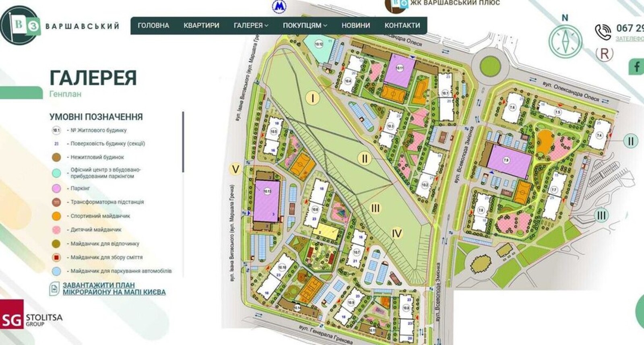Screen dimensions: 644x345
Task: Click the orange sports ground legend swatch
Action: (56, 216)
